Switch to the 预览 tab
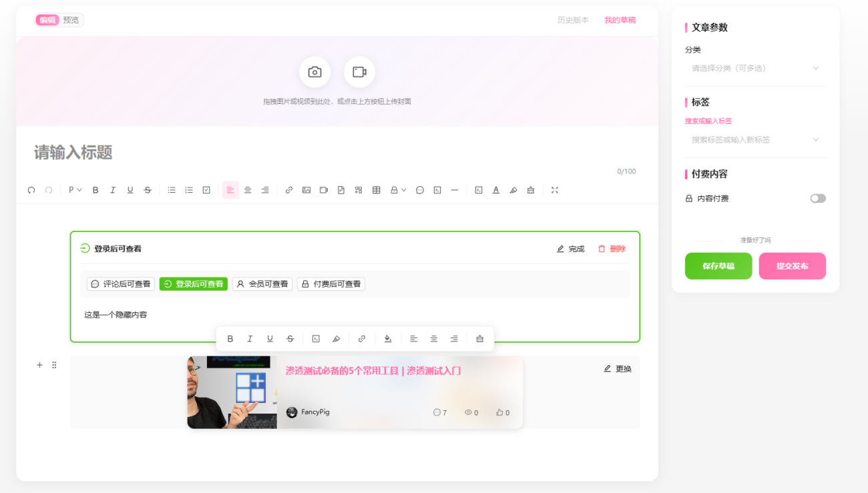The width and height of the screenshot is (868, 493). coord(71,20)
